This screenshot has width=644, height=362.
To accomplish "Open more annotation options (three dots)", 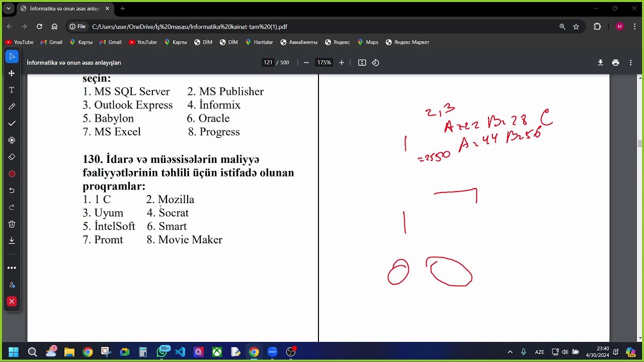I will tap(12, 268).
